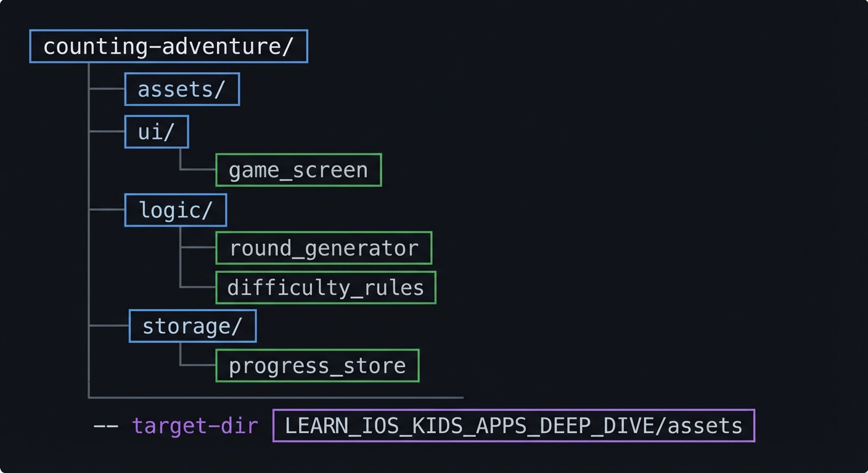Expand the ui/ folder
This screenshot has height=473, width=868.
coord(157,132)
